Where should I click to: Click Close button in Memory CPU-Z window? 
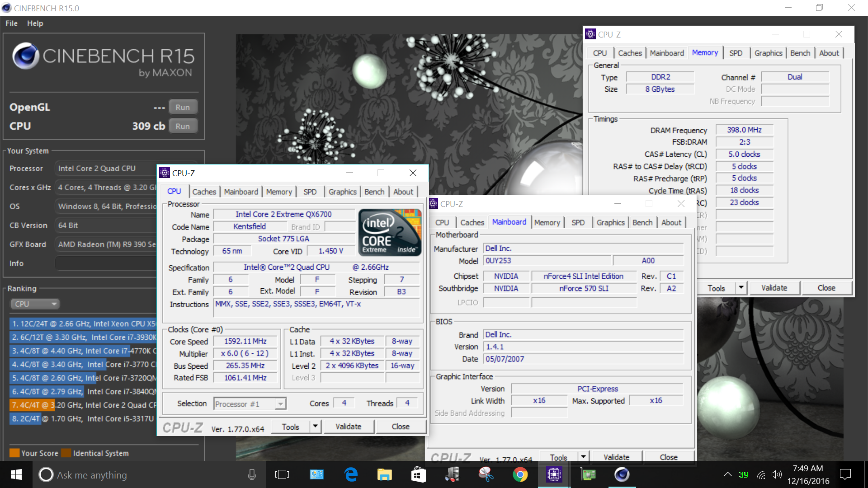click(826, 287)
